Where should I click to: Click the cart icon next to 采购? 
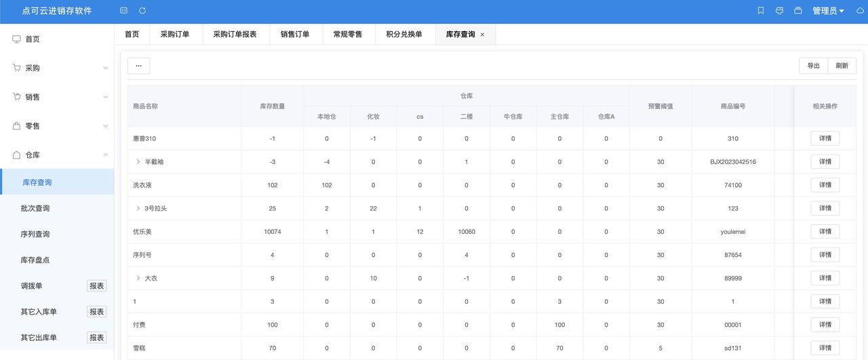[x=17, y=68]
